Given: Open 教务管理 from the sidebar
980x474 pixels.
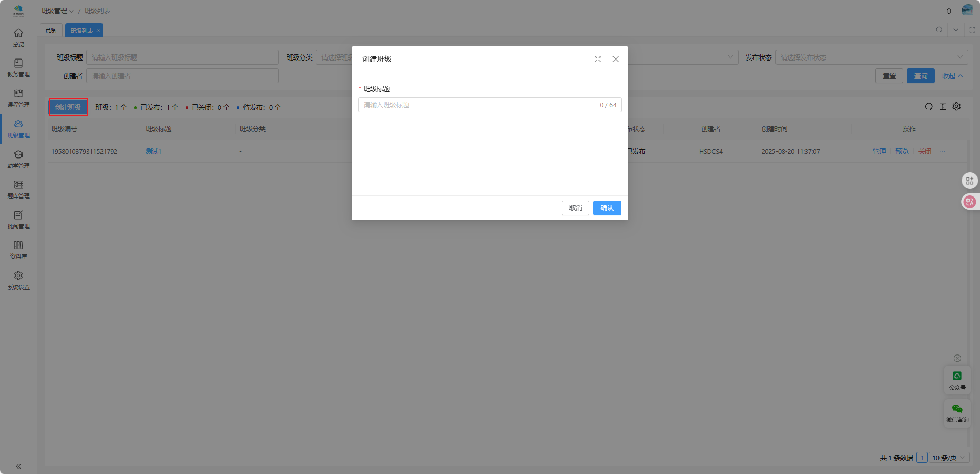Looking at the screenshot, I should [x=18, y=67].
